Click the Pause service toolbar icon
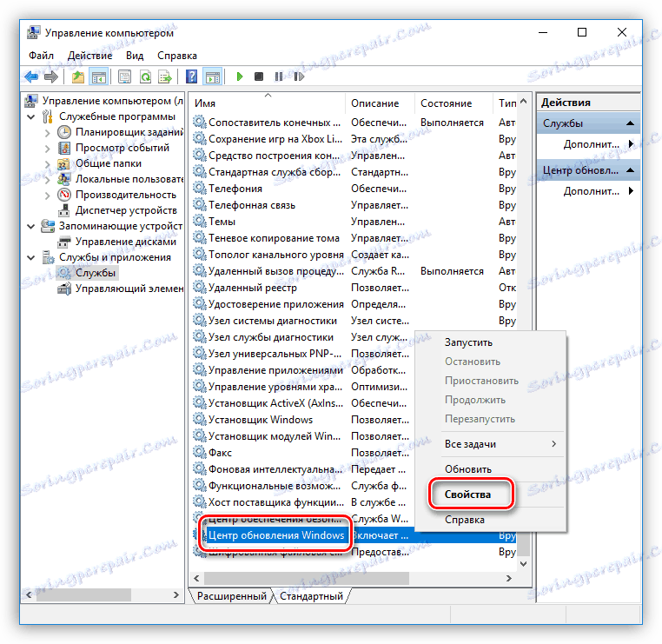Image resolution: width=662 pixels, height=644 pixels. (x=279, y=76)
